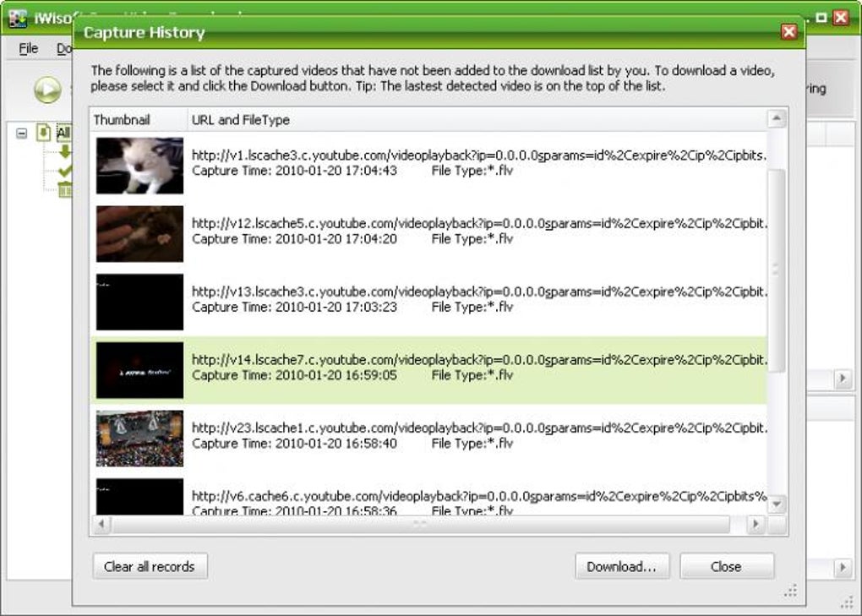Click the list's scroll down arrow
This screenshot has width=862, height=616.
tap(777, 504)
